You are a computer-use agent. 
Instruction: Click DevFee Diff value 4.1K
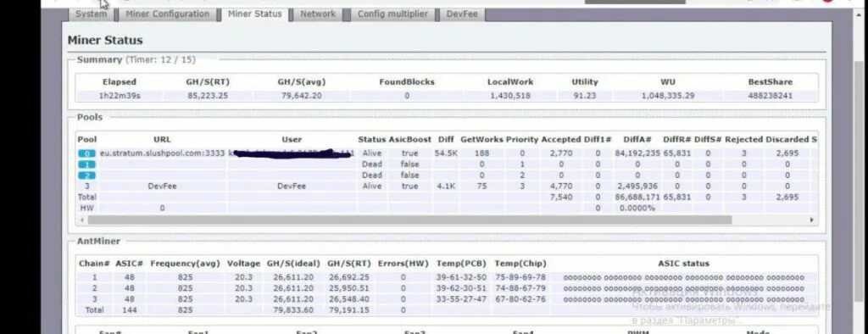pyautogui.click(x=446, y=186)
